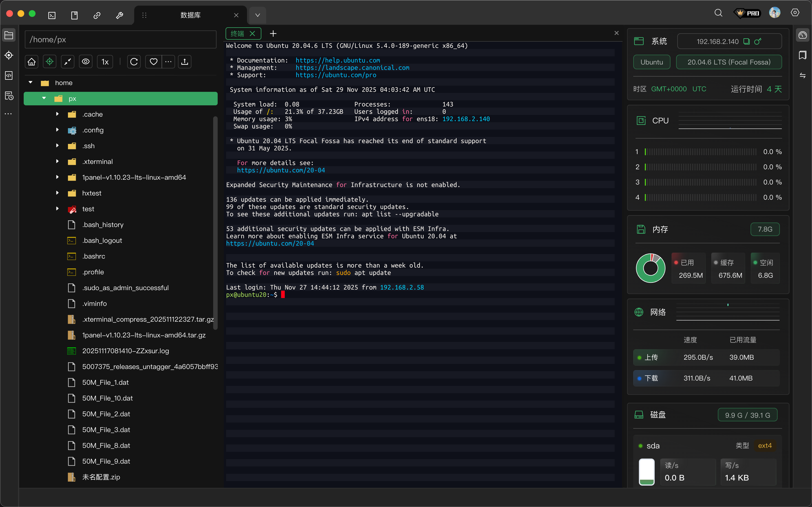Click the /home/px path input field
The height and width of the screenshot is (507, 812).
coord(120,39)
